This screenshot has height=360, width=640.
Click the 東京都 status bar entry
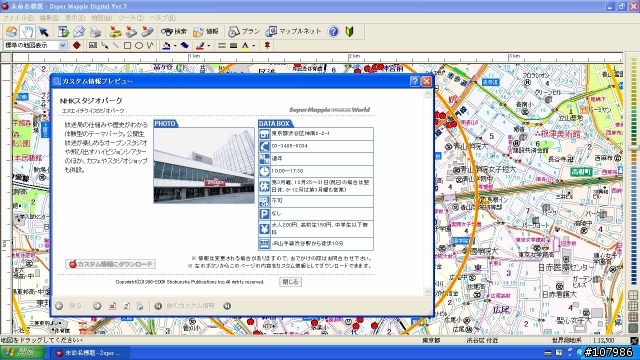tap(431, 340)
